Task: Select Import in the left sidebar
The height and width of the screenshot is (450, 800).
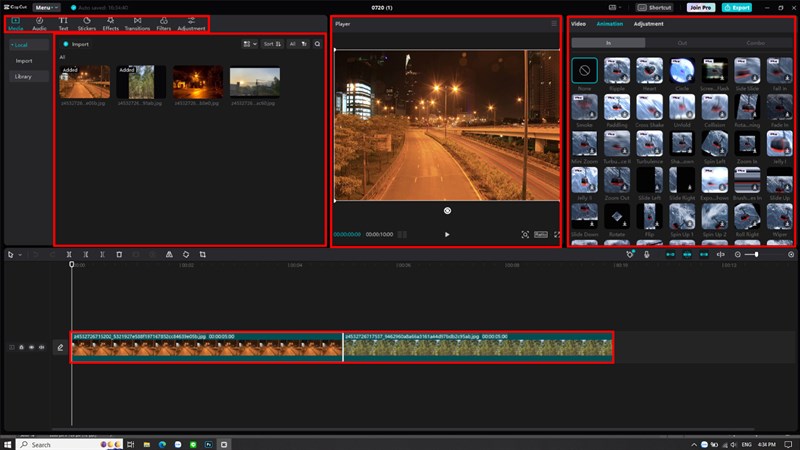Action: tap(24, 61)
